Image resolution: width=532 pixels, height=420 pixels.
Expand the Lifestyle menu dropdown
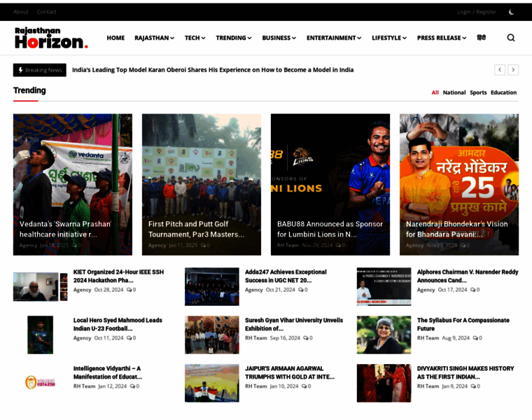point(389,38)
